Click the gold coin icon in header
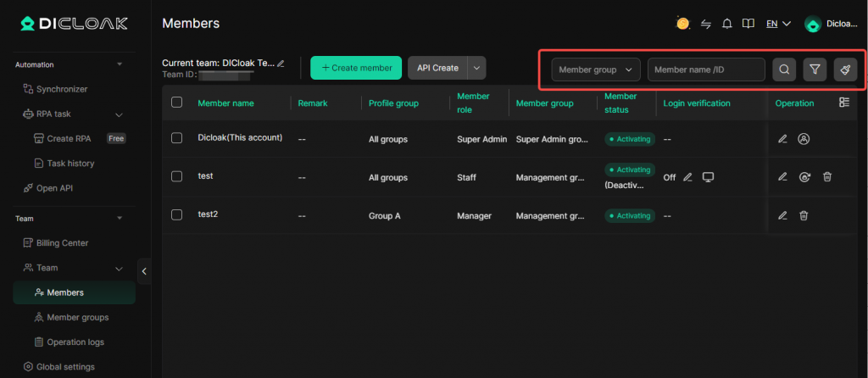This screenshot has width=868, height=378. [x=682, y=23]
